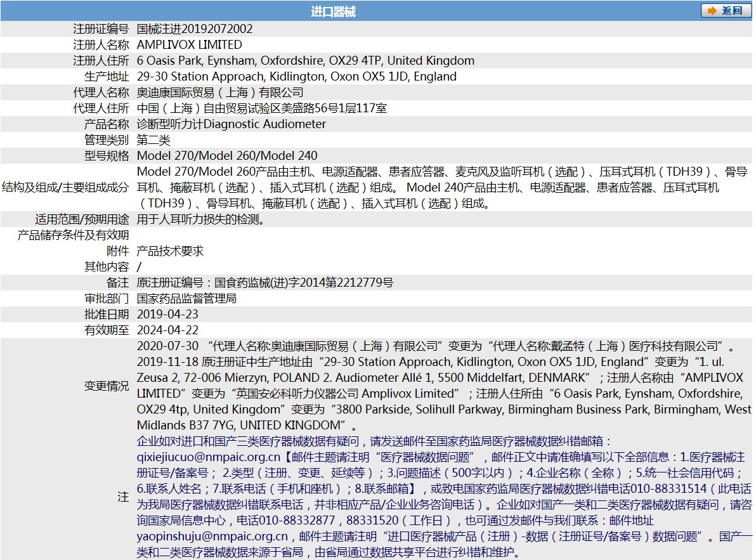Select the 管理类别 label

coord(107,140)
